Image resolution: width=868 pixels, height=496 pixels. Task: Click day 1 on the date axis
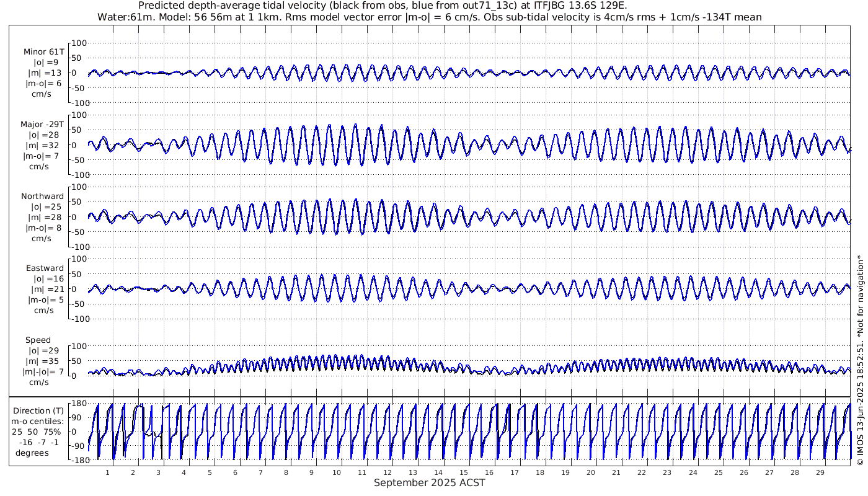tap(107, 472)
